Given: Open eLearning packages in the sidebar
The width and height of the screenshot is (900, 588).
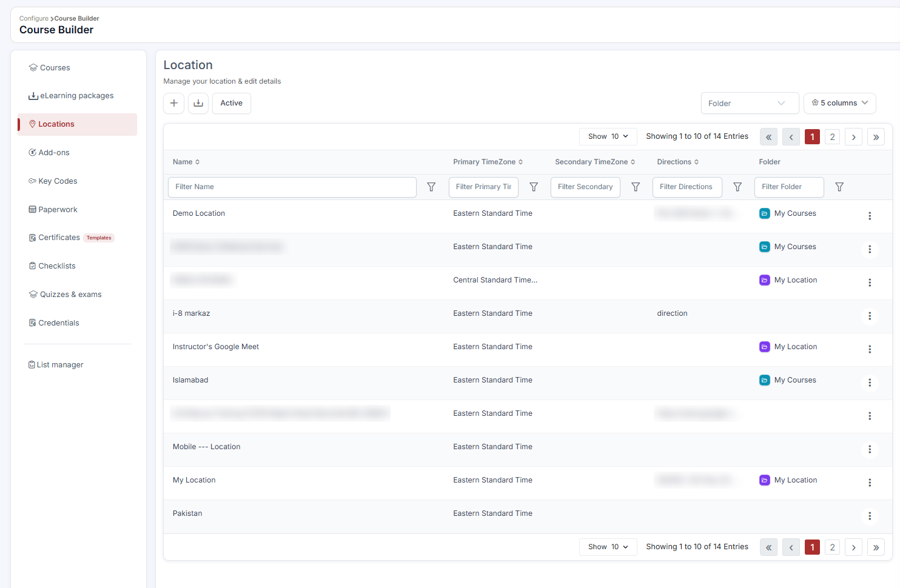Looking at the screenshot, I should [x=78, y=96].
